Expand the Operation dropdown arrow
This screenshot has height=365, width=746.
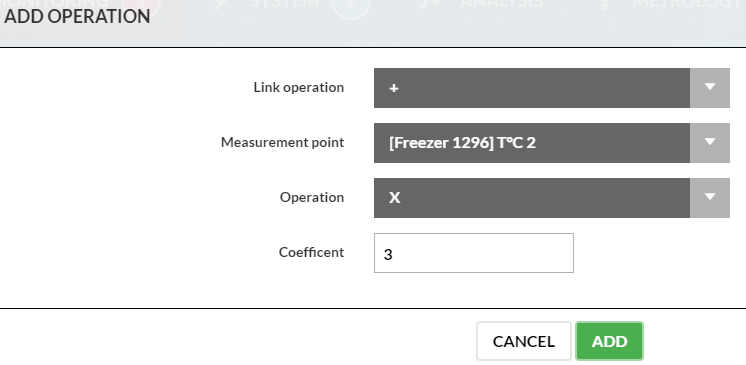coord(709,198)
